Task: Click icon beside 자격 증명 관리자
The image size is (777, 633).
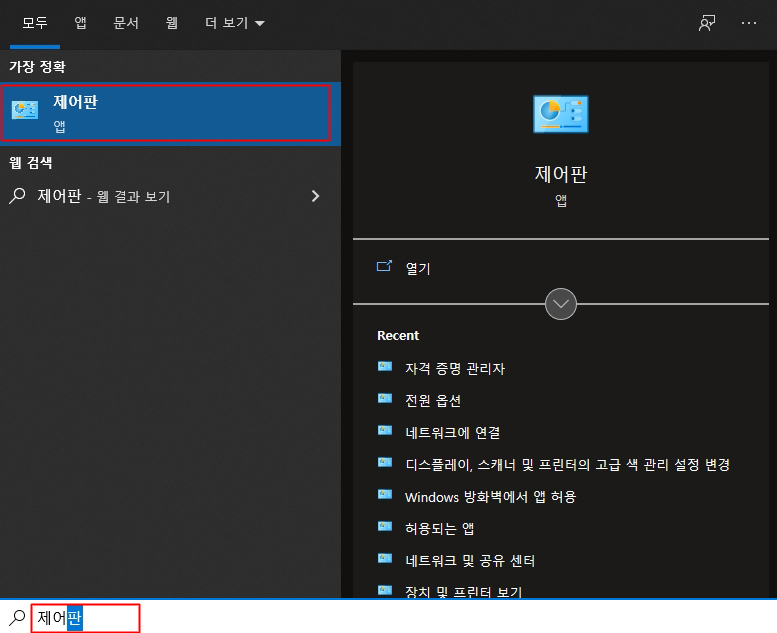Action: 385,367
